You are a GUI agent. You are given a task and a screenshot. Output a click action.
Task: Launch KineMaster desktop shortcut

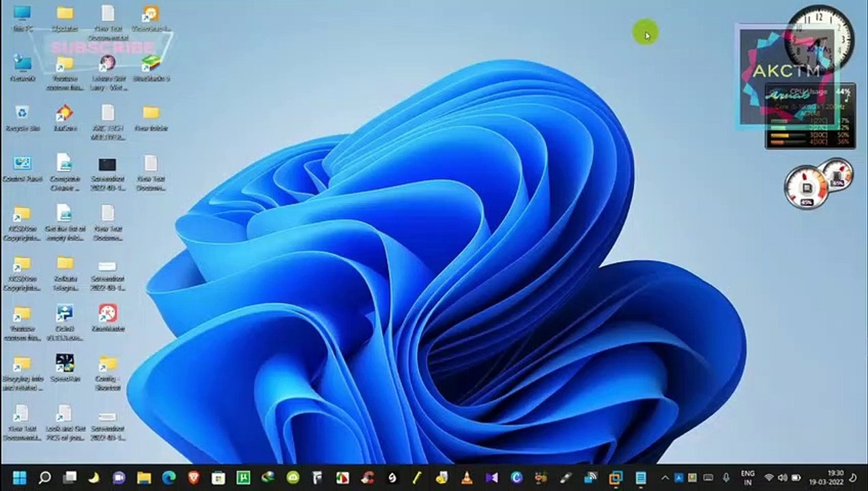[107, 318]
